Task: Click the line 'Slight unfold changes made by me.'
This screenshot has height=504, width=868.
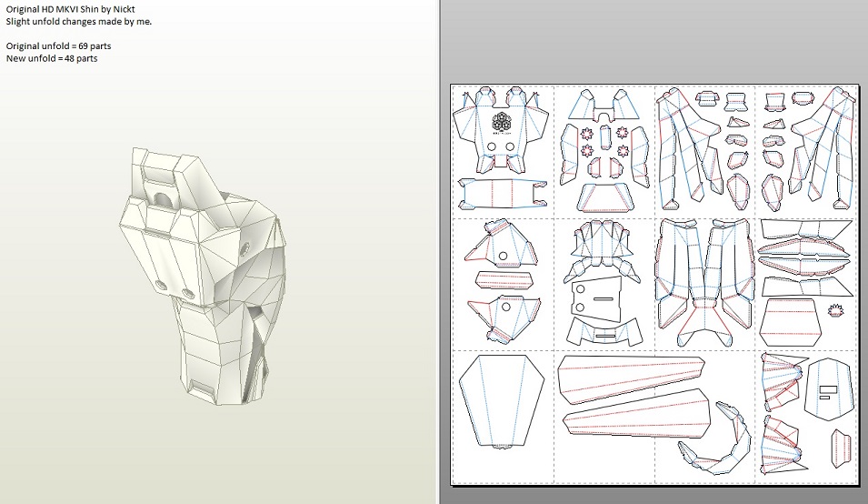Action: point(78,22)
